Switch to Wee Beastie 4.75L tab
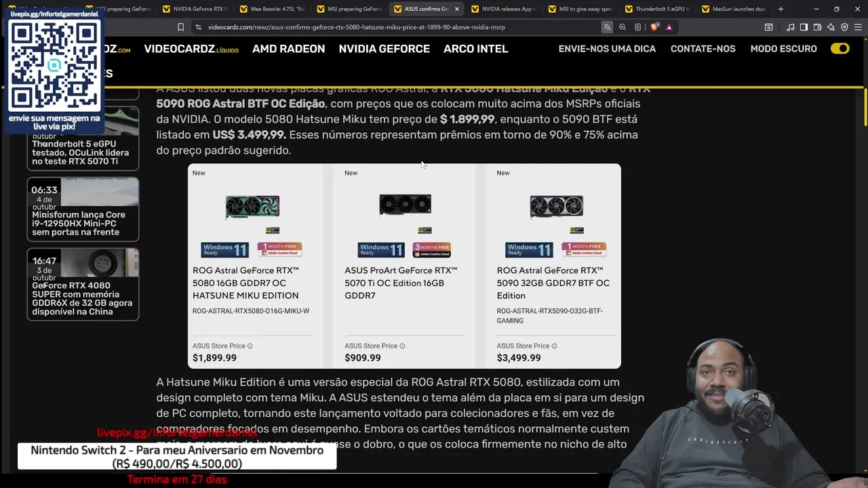The height and width of the screenshot is (488, 868). pyautogui.click(x=272, y=9)
